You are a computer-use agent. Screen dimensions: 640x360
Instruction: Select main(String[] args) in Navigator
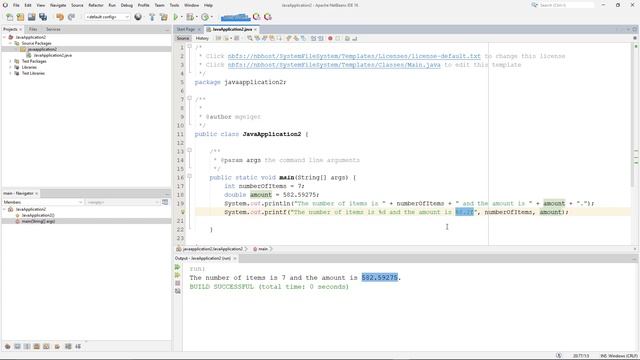pyautogui.click(x=38, y=221)
